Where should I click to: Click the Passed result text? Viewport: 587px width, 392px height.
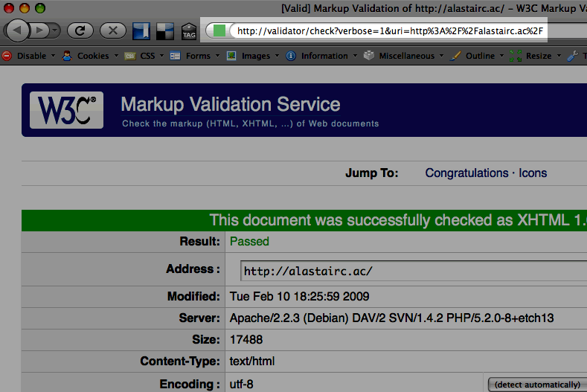(x=249, y=242)
